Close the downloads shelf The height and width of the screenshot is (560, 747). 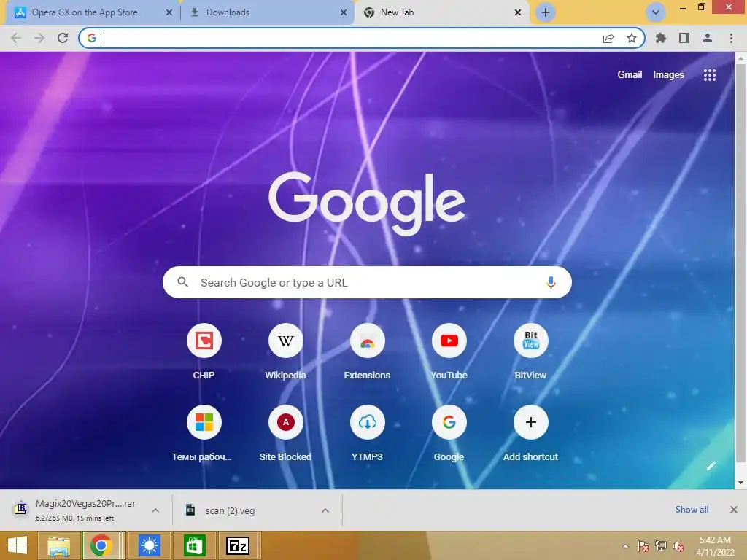tap(734, 510)
